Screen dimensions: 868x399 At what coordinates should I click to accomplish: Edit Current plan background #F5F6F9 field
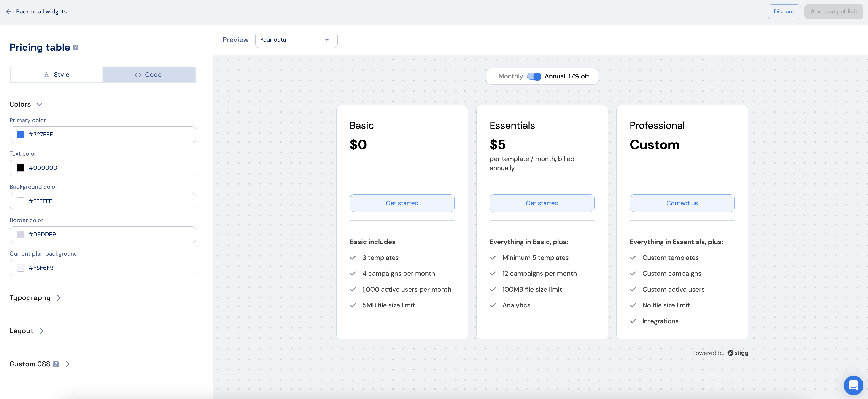tap(103, 268)
